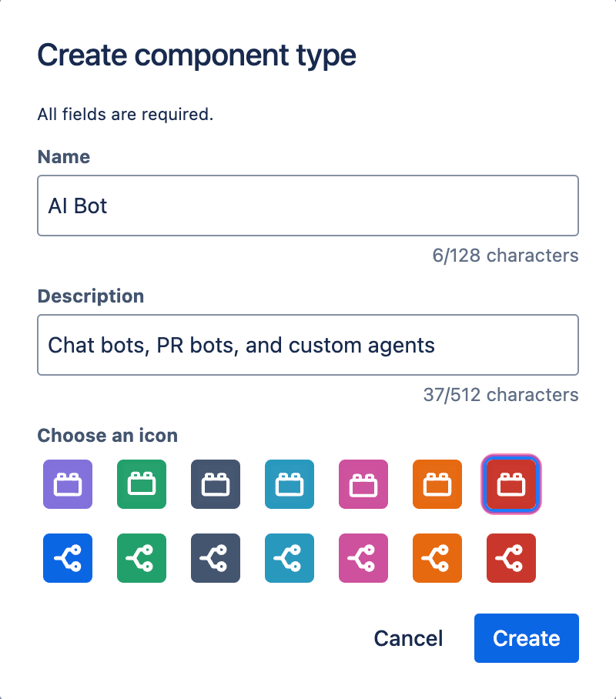
Task: Click inside the Name field containing AI Bot
Action: (308, 206)
